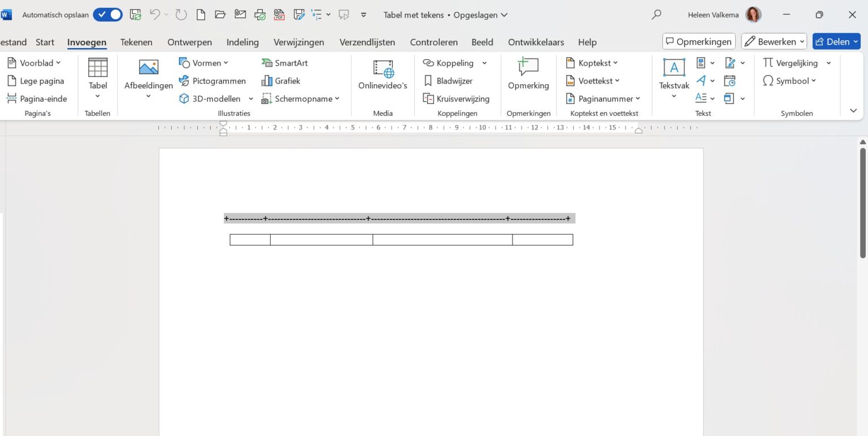The image size is (868, 436).
Task: Add a Bladwijzer bookmark
Action: [448, 81]
